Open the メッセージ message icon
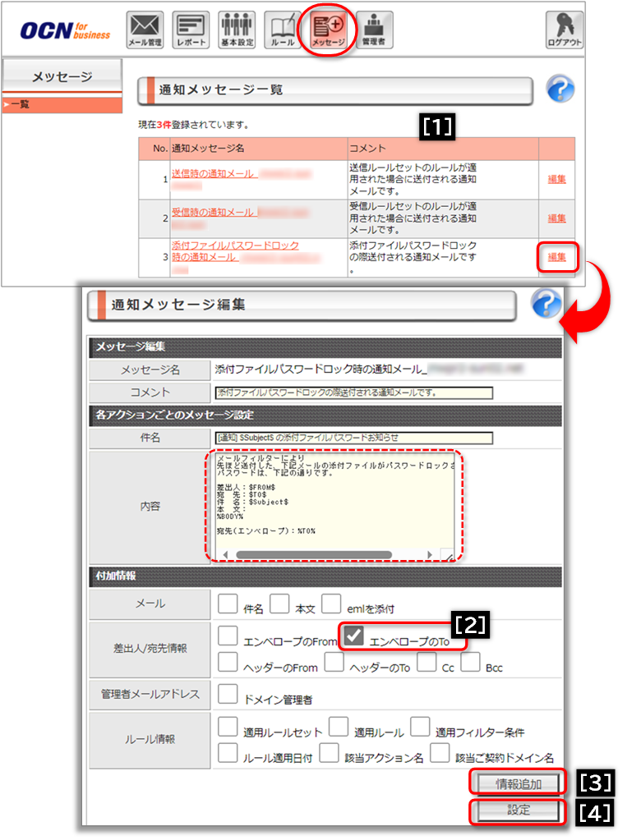 [329, 30]
